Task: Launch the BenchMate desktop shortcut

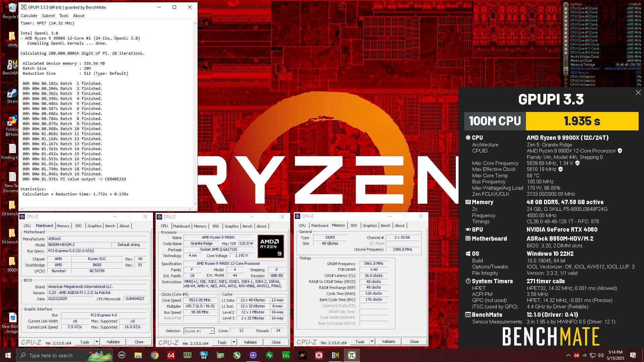Action: coord(12,67)
